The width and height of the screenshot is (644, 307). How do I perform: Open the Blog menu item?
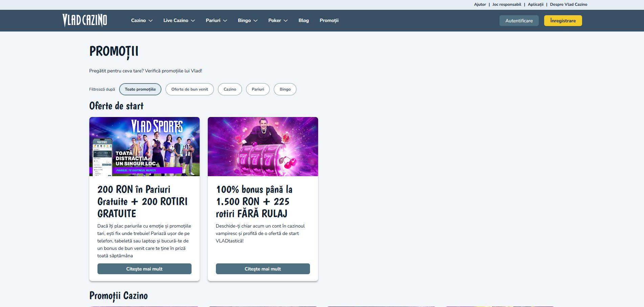click(x=304, y=20)
